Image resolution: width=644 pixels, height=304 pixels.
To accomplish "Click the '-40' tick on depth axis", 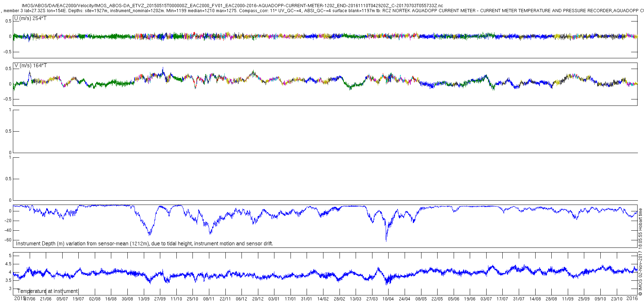I will (x=8, y=230).
